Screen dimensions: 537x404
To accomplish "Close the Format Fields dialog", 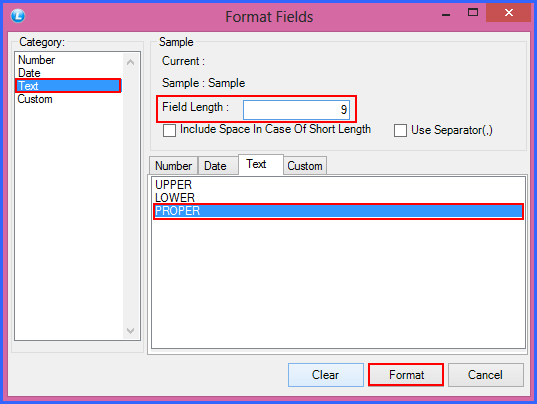I will click(x=508, y=13).
